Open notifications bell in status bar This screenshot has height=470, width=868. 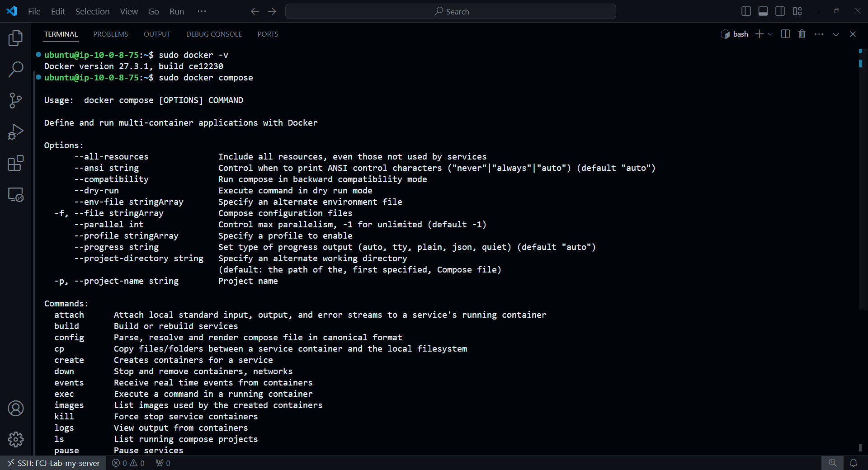(854, 463)
